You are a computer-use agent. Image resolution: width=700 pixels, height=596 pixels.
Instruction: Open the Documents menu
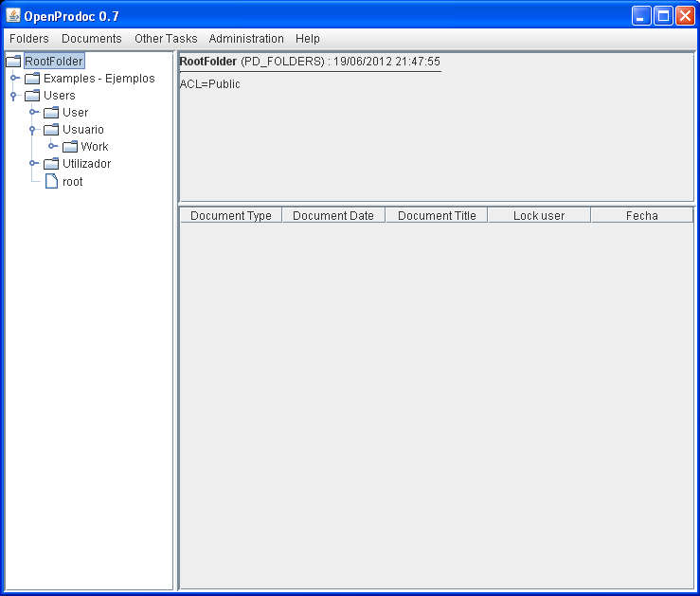(92, 39)
